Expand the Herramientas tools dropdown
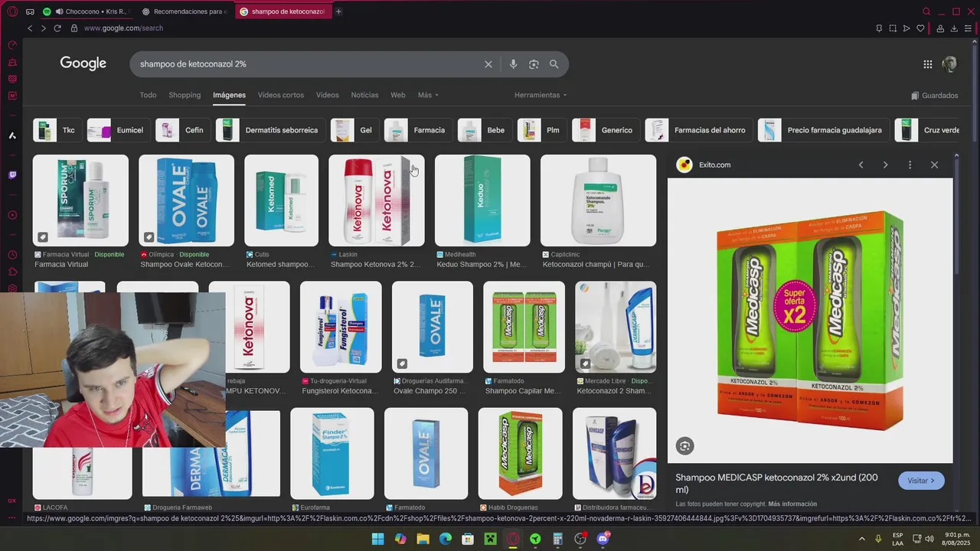The image size is (980, 551). point(541,95)
